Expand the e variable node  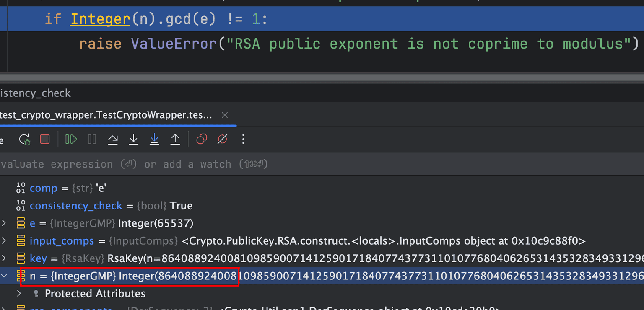pyautogui.click(x=5, y=223)
